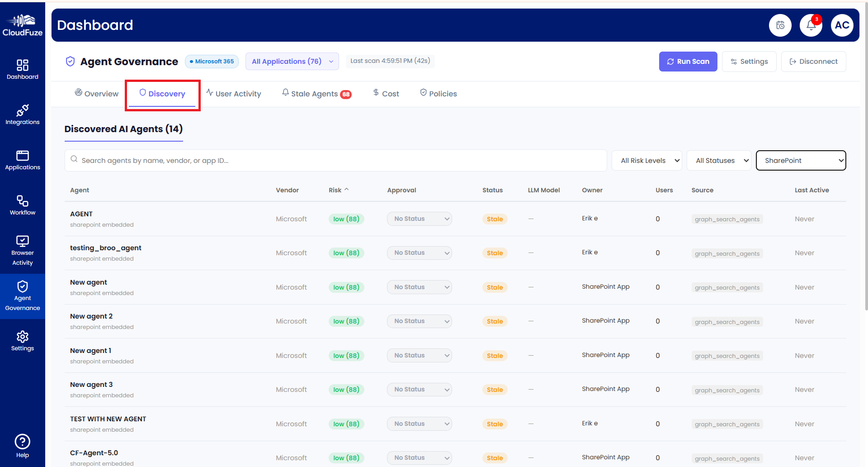The height and width of the screenshot is (467, 868).
Task: Select Agent Governance in the sidebar
Action: tap(23, 296)
